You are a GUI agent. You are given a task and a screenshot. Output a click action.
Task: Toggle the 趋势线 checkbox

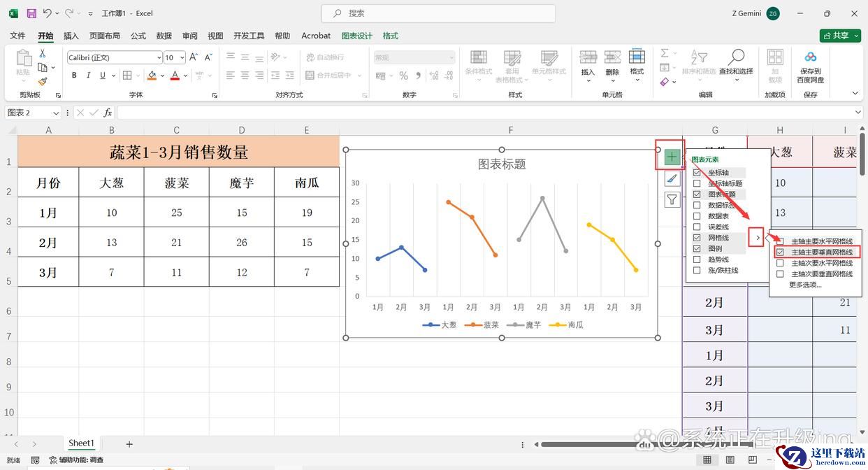pos(697,259)
